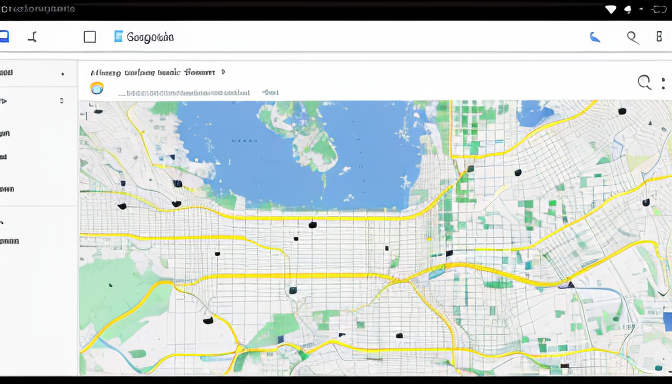Click the blue bird icon in toolbar
This screenshot has height=384, width=672.
point(594,37)
